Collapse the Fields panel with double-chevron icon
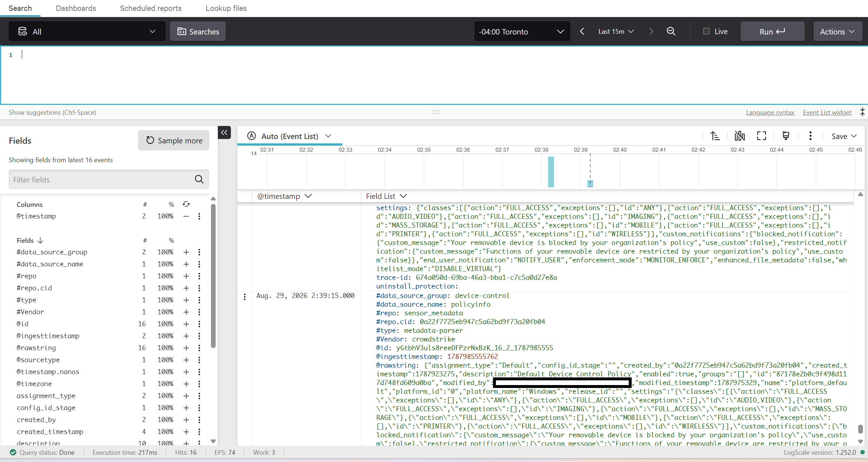The height and width of the screenshot is (462, 868). coord(224,132)
